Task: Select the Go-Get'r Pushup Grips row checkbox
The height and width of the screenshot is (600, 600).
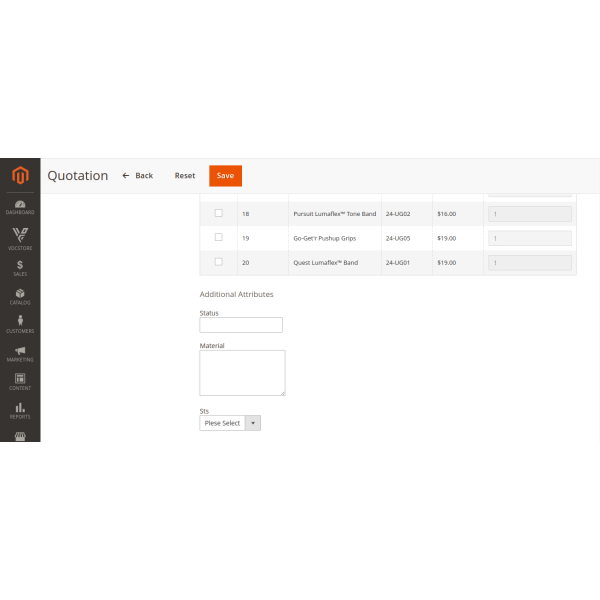Action: 219,238
